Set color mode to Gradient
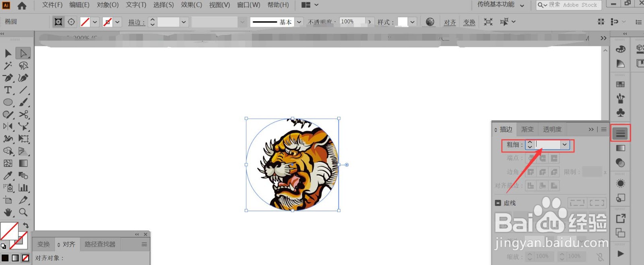 coord(15,258)
